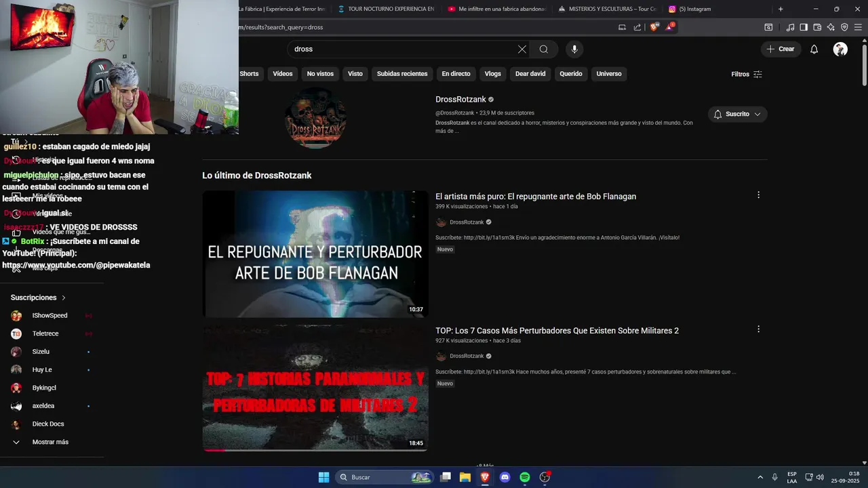
Task: Open the media playlist music note icon
Action: pyautogui.click(x=790, y=27)
